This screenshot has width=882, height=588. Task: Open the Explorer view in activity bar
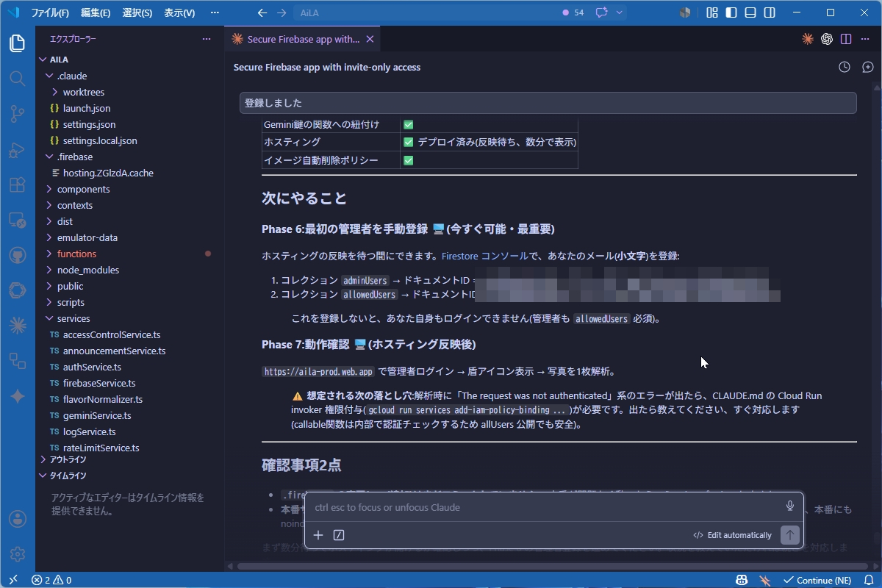18,43
